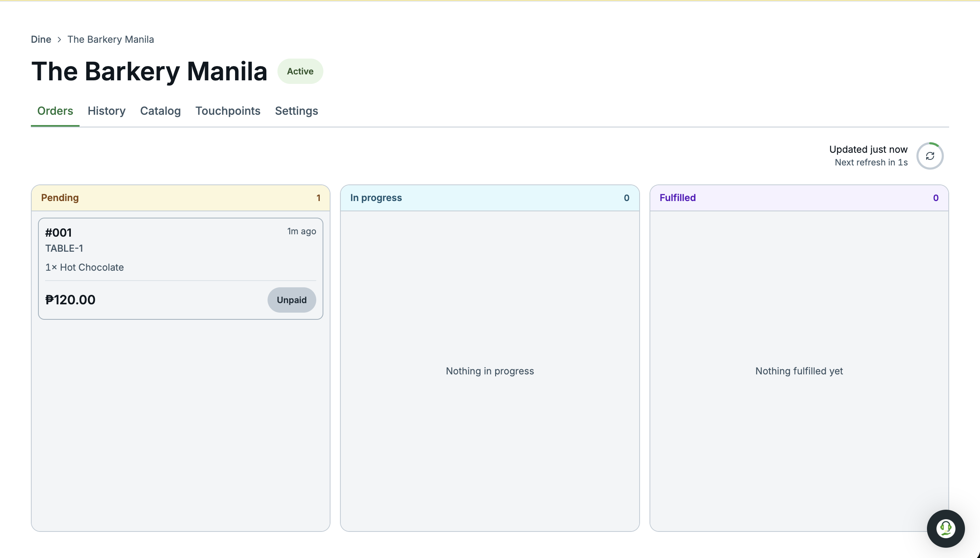The height and width of the screenshot is (558, 980).
Task: Click the Pending count 1
Action: click(318, 198)
